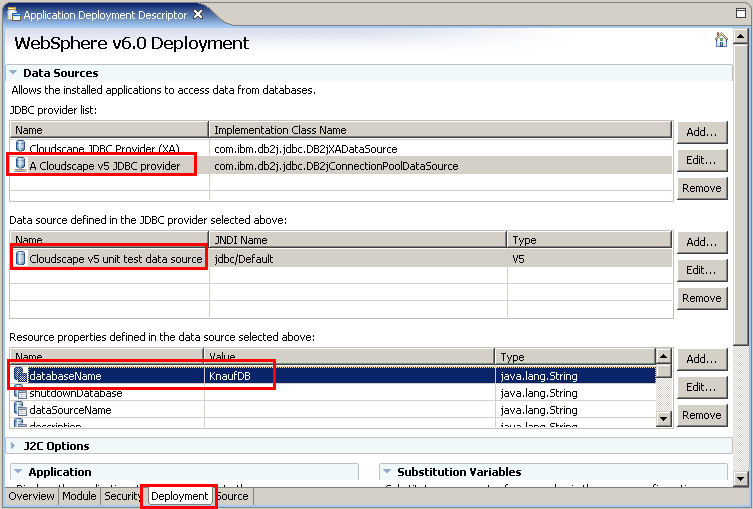Viewport: 753px width, 509px height.
Task: Click the dataSourceName property icon
Action: pyautogui.click(x=20, y=409)
